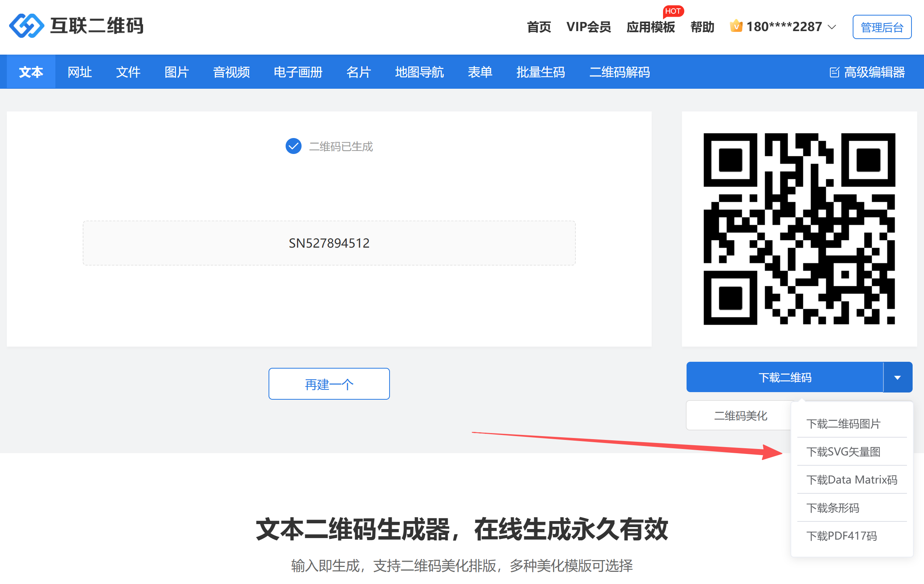
Task: Switch to the 图片 tab
Action: tap(176, 72)
